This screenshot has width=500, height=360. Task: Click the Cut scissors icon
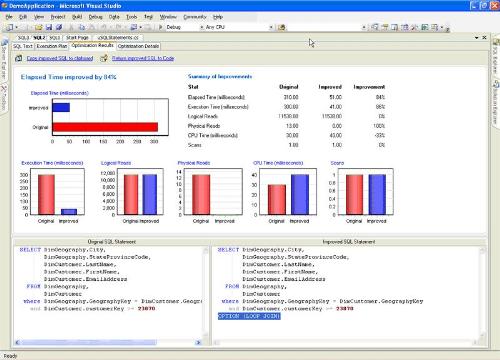click(x=71, y=27)
